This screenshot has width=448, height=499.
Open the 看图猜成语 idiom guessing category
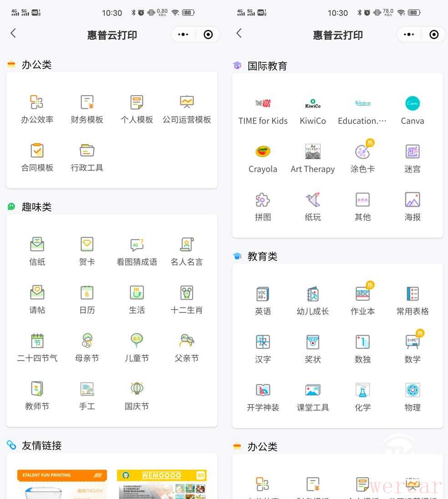pyautogui.click(x=137, y=245)
